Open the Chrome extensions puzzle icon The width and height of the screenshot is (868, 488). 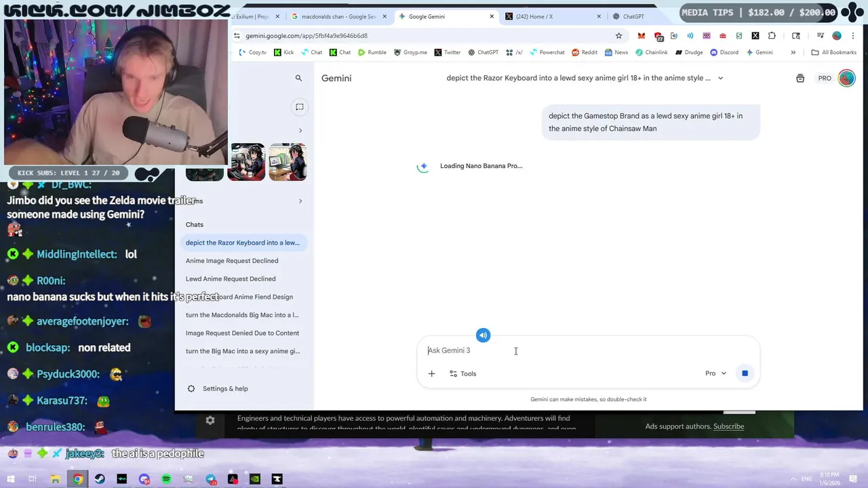click(x=772, y=36)
